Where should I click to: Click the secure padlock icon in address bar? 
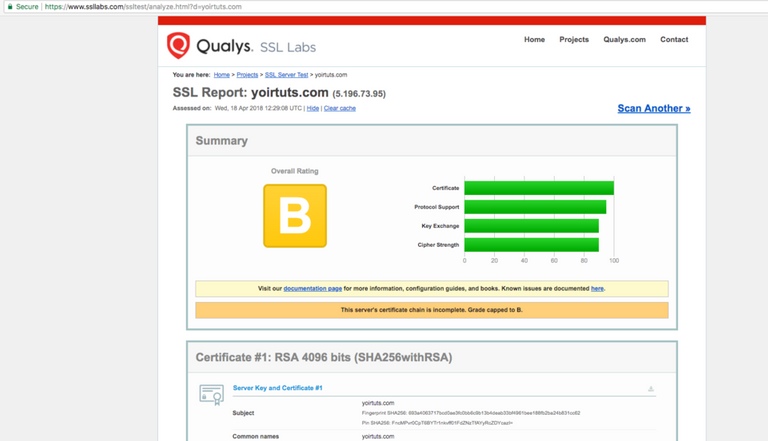point(7,6)
